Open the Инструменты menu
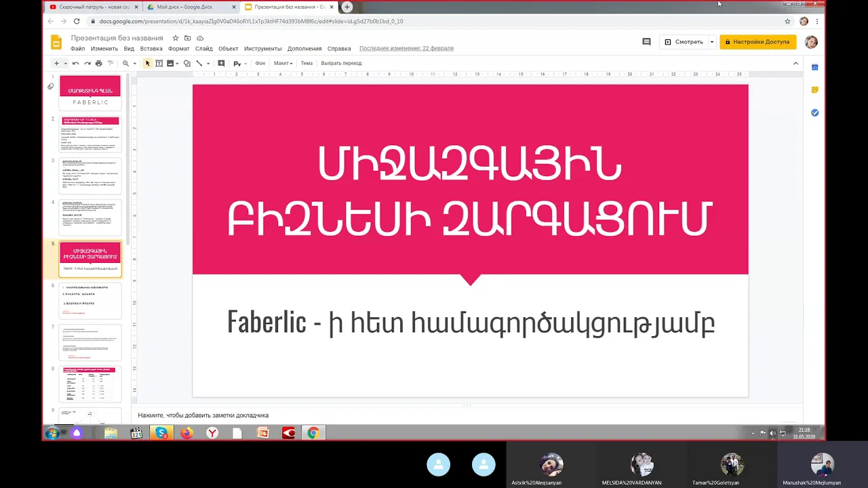Viewport: 868px width, 488px height. 263,49
